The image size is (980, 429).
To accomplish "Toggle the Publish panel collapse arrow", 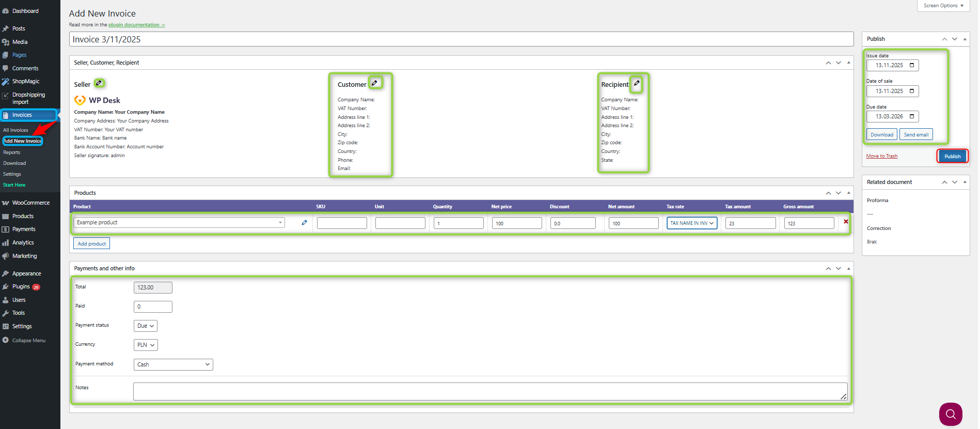I will click(965, 39).
